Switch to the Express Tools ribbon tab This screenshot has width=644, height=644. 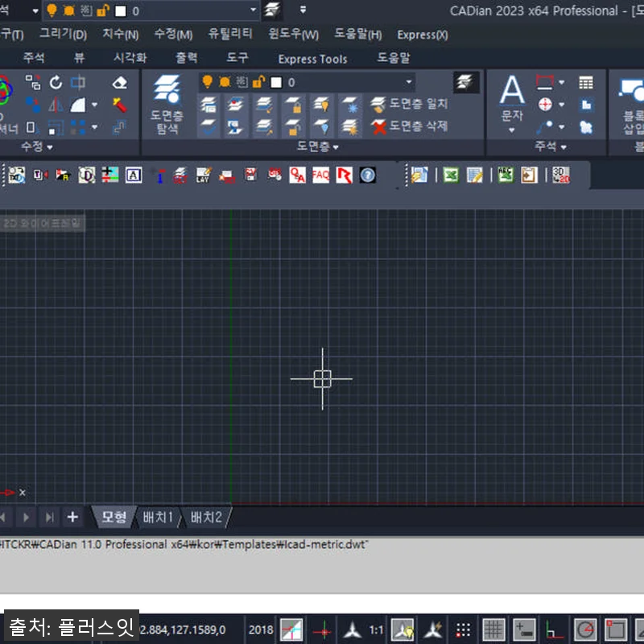coord(312,58)
